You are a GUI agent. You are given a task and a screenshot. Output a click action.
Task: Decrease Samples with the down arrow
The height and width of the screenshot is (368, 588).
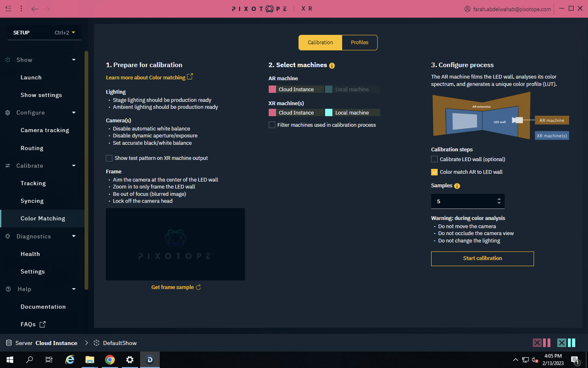499,203
